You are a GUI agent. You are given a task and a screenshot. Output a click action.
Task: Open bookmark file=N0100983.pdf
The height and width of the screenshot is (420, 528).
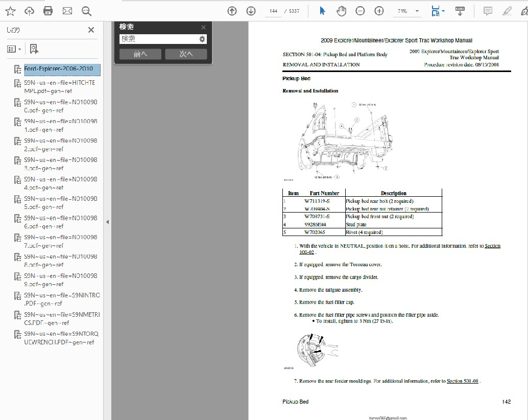coord(61,164)
